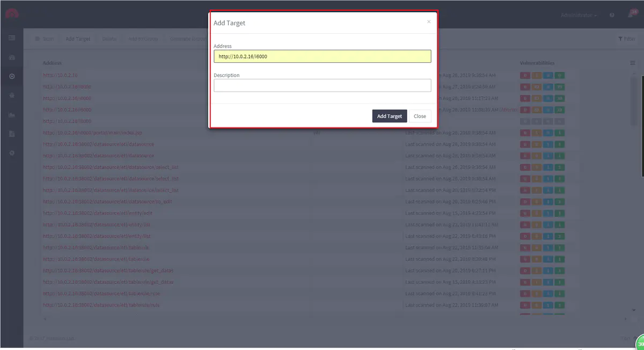Click the Address input field
This screenshot has height=350, width=644.
(322, 56)
